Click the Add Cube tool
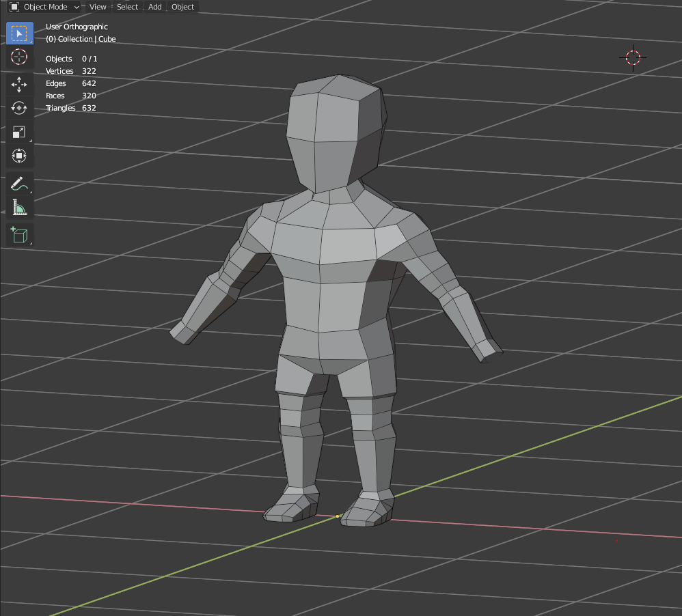Screen dimensions: 682x616 tap(19, 235)
